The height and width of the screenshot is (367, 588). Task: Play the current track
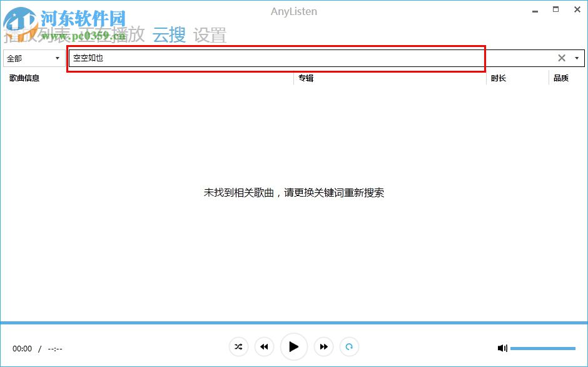pos(294,346)
